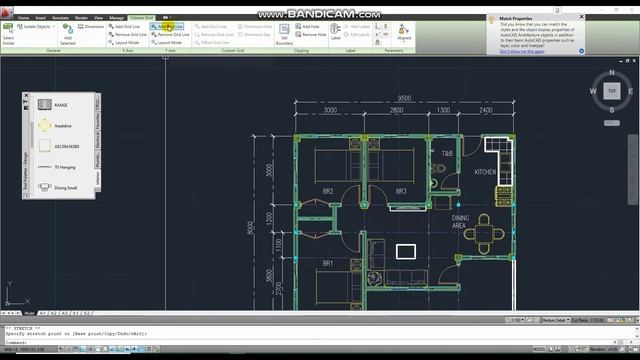
Task: Click the dining table block in drawing
Action: pos(484,234)
